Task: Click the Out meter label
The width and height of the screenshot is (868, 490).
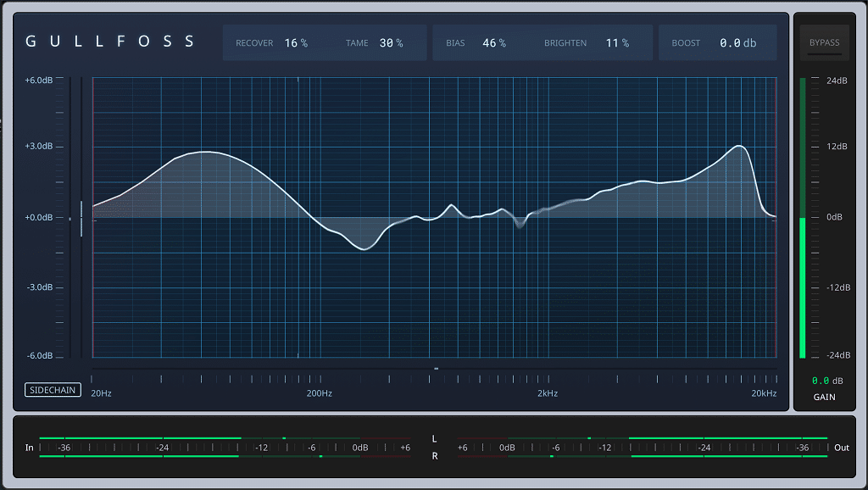Action: coord(842,448)
